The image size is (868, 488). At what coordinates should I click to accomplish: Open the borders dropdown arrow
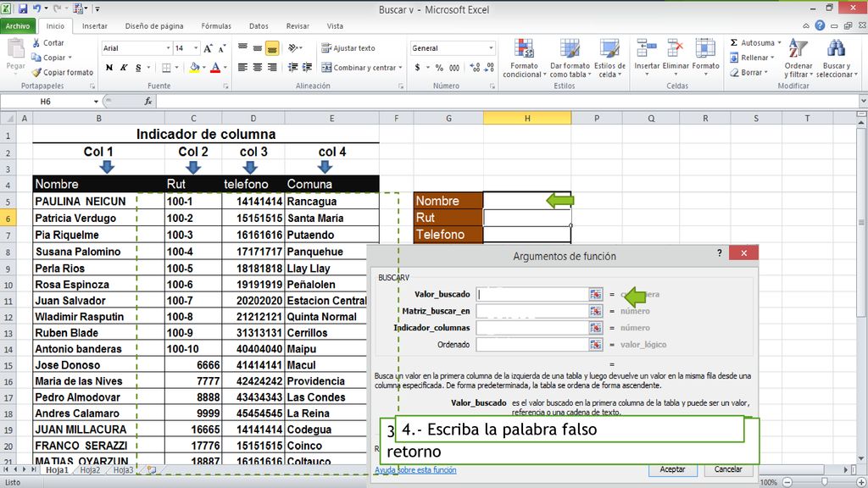176,68
